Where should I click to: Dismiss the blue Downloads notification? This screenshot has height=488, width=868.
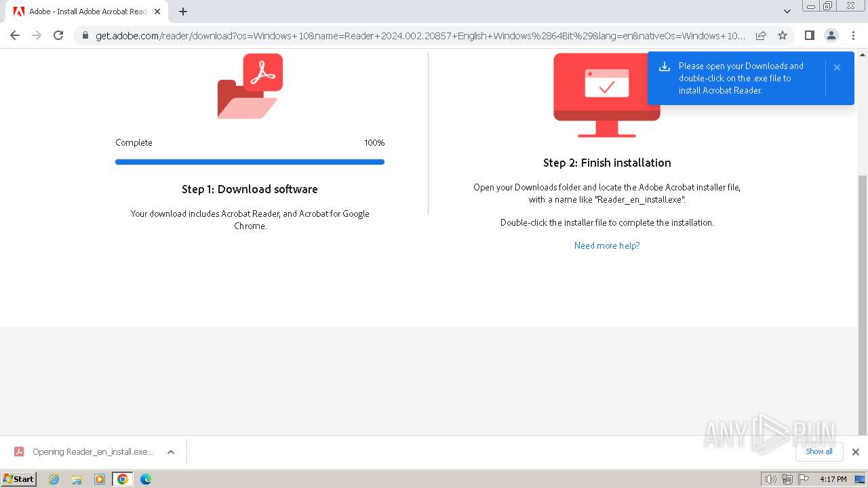[837, 67]
